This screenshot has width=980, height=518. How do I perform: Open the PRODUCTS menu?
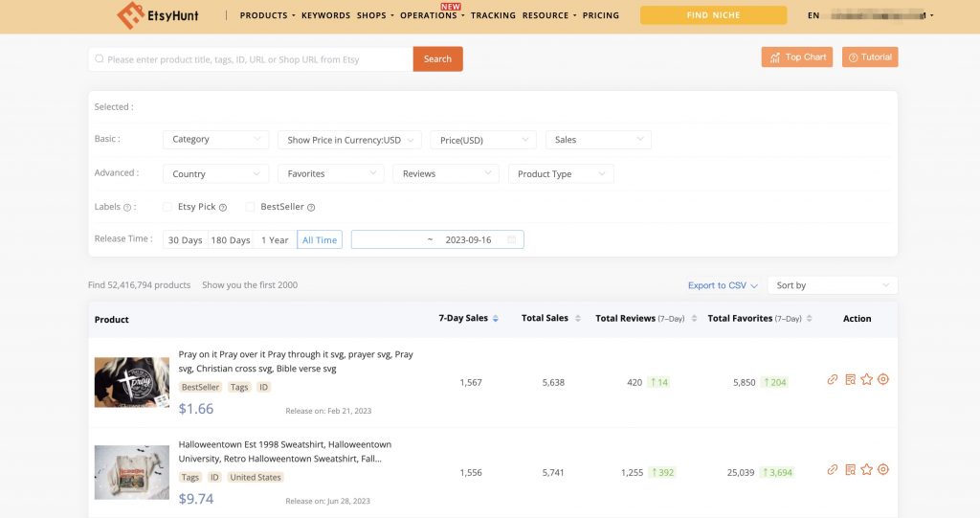[267, 15]
